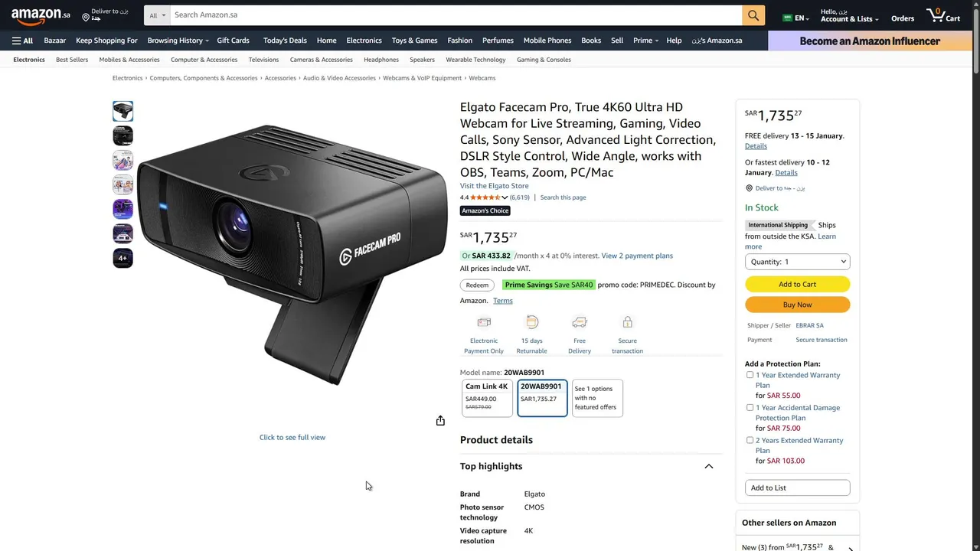Open the search category All dropdown

(x=157, y=15)
